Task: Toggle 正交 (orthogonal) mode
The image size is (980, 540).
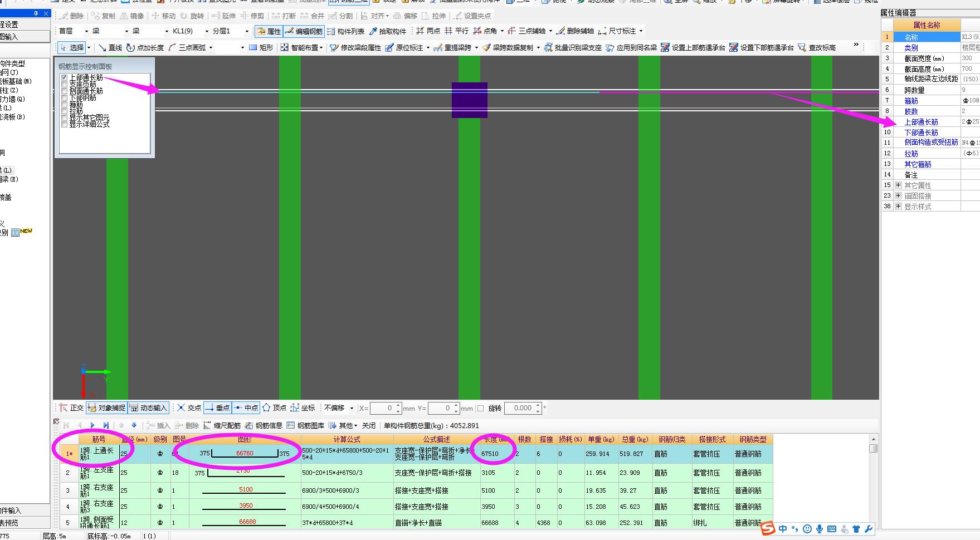Action: [72, 408]
